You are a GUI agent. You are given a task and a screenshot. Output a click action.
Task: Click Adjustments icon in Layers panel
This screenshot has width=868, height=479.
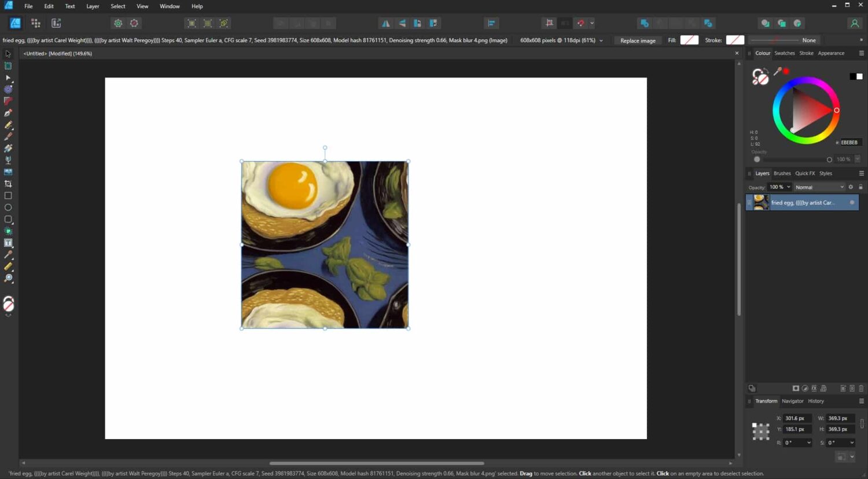click(x=805, y=388)
